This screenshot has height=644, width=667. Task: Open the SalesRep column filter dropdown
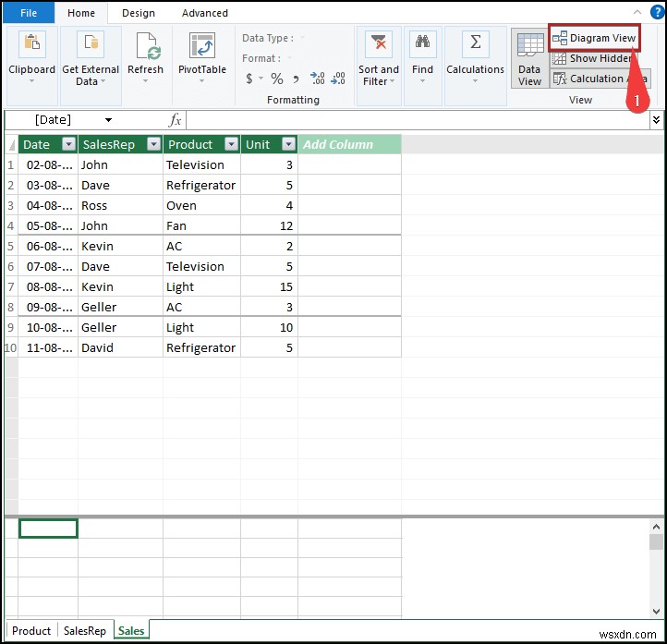(153, 144)
